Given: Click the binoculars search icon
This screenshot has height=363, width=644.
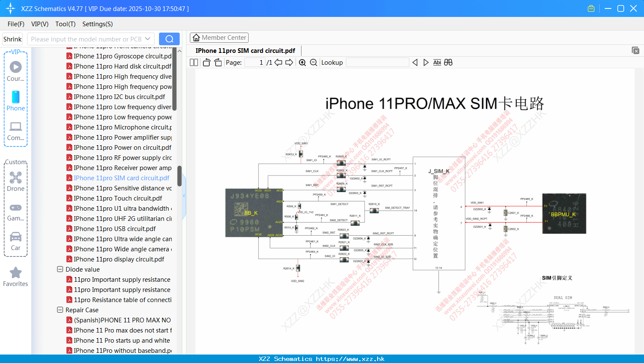Looking at the screenshot, I should (x=448, y=63).
